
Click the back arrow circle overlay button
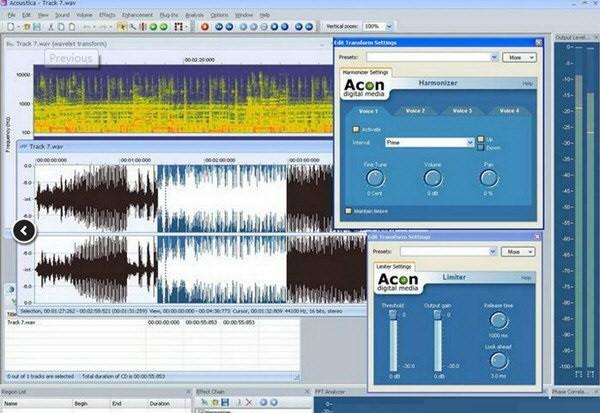click(x=25, y=231)
